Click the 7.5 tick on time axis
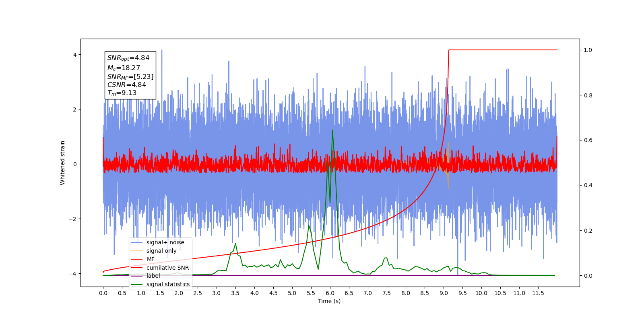Image resolution: width=644 pixels, height=322 pixels. point(387,293)
